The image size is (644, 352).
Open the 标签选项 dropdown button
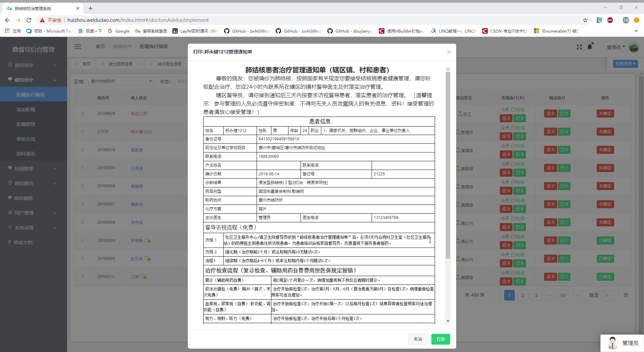(x=626, y=64)
